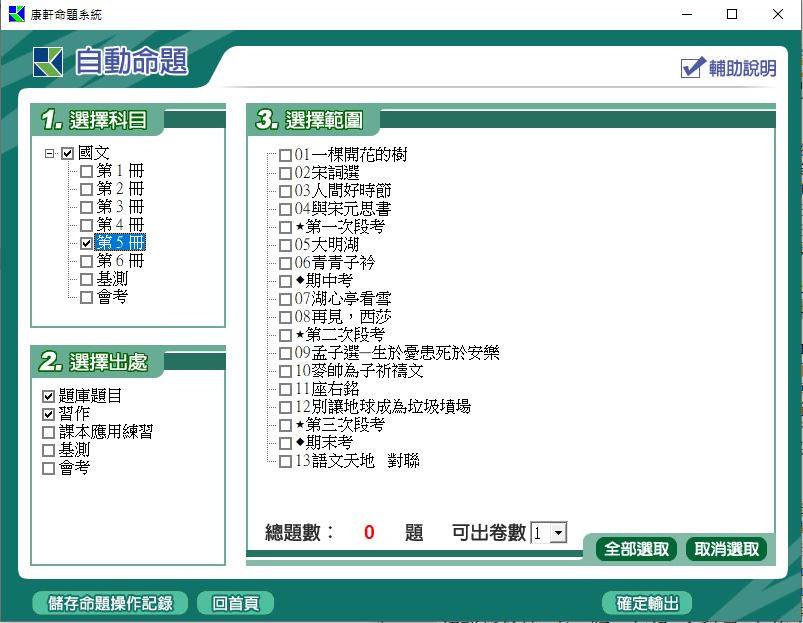Check 01一棵開花的樹 lesson
Screen dimensions: 803x623
(x=285, y=155)
